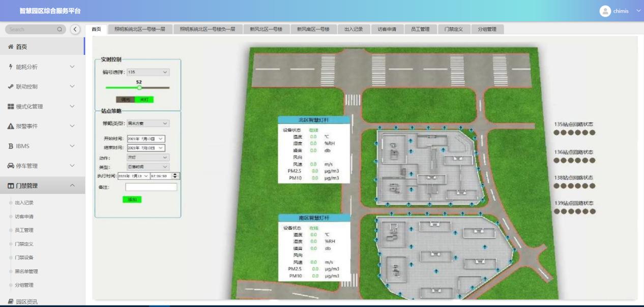This screenshot has height=307, width=644.
Task: Toggle the 关灯 green switch button
Action: (x=144, y=100)
